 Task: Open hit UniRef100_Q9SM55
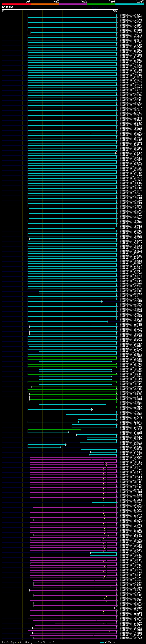131,63
